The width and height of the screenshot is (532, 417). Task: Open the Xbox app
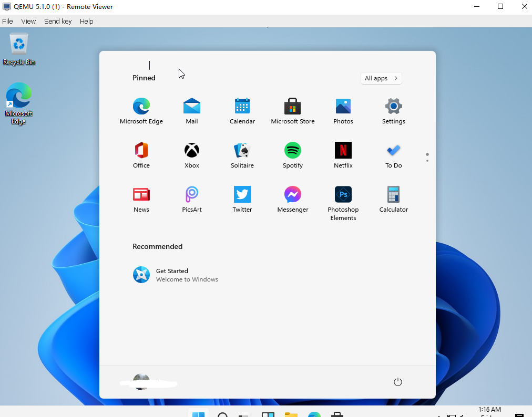(191, 155)
